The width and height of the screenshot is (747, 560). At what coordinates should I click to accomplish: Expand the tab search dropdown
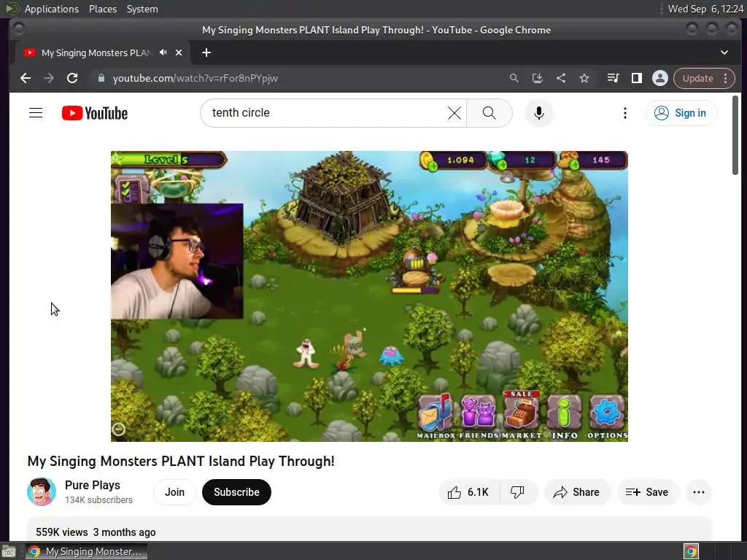click(724, 52)
